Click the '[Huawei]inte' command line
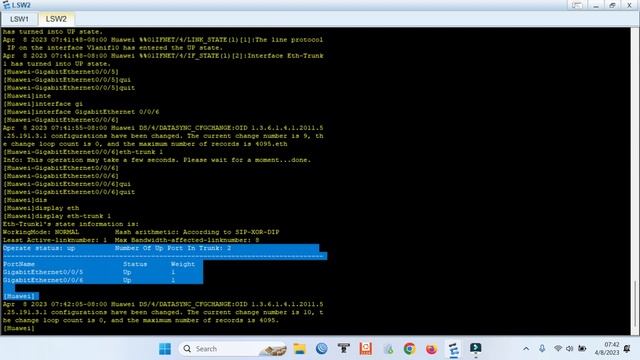The height and width of the screenshot is (360, 640). (x=27, y=96)
